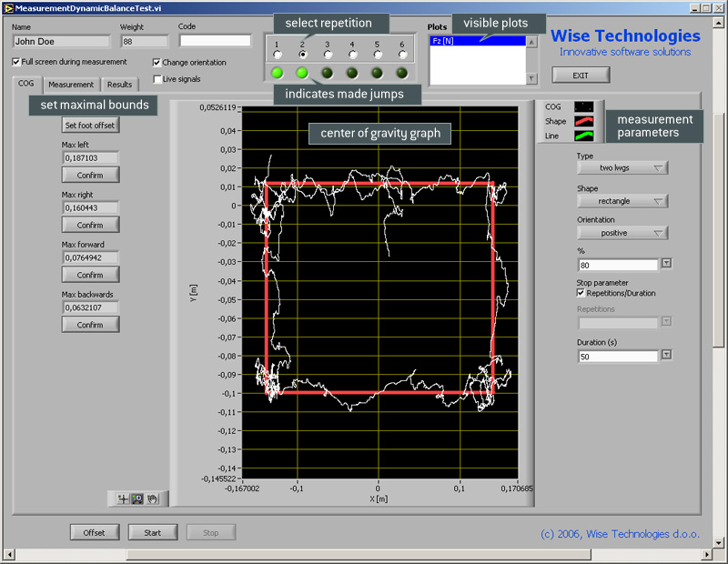
Task: Click horizontal scrollbar right arrow
Action: pos(707,554)
